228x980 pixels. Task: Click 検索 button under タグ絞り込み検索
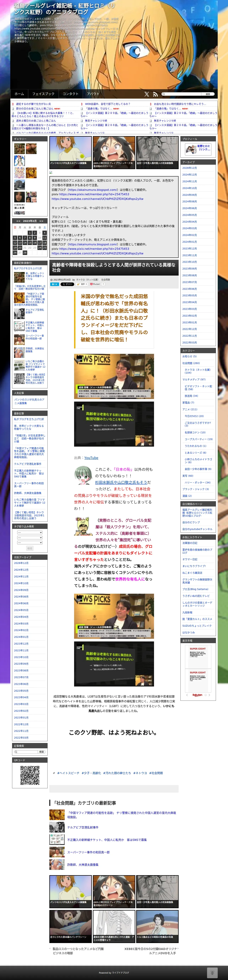pyautogui.click(x=30, y=548)
